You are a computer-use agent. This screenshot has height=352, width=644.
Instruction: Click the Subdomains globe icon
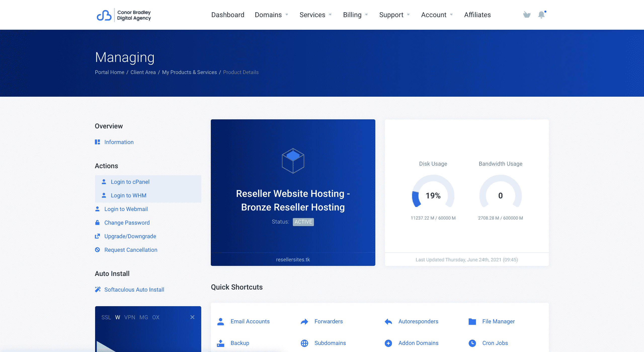tap(304, 343)
